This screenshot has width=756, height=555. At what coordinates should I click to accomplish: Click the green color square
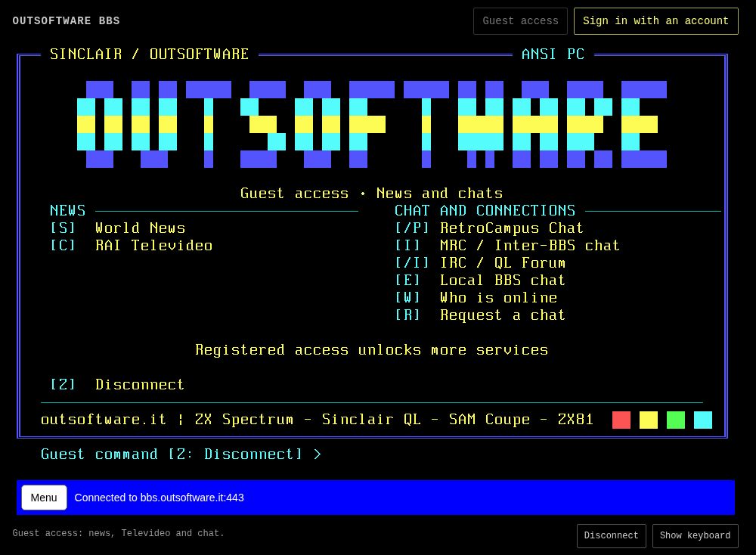(675, 420)
